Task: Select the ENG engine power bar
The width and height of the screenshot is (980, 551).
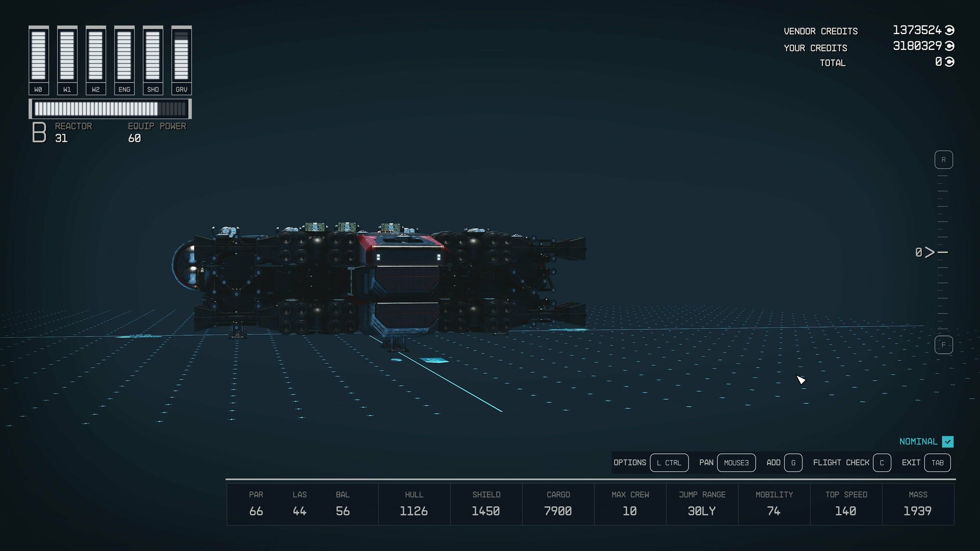Action: click(x=124, y=60)
